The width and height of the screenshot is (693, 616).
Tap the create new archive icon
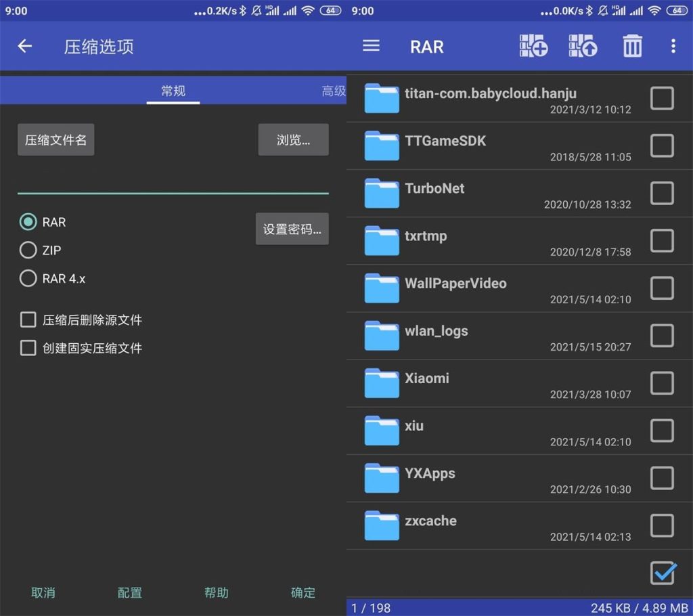[x=533, y=45]
